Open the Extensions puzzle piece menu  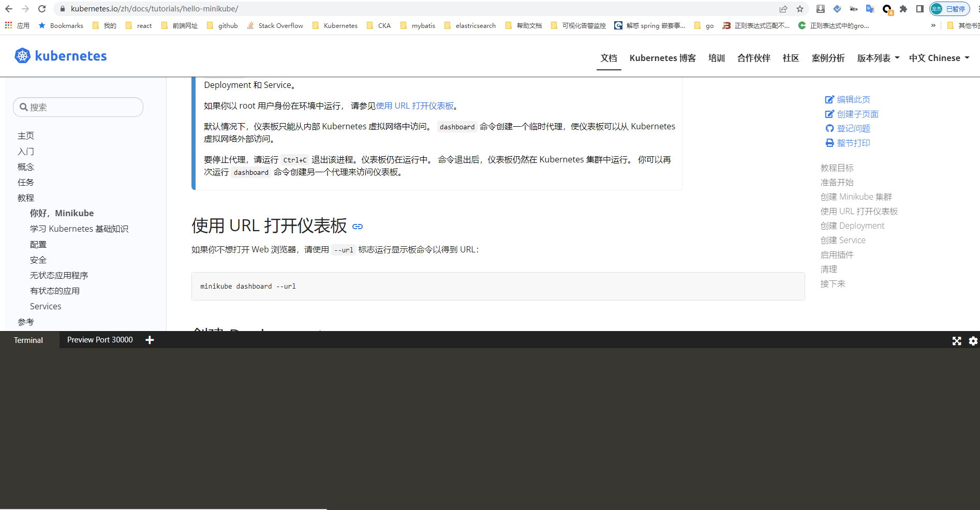tap(903, 9)
